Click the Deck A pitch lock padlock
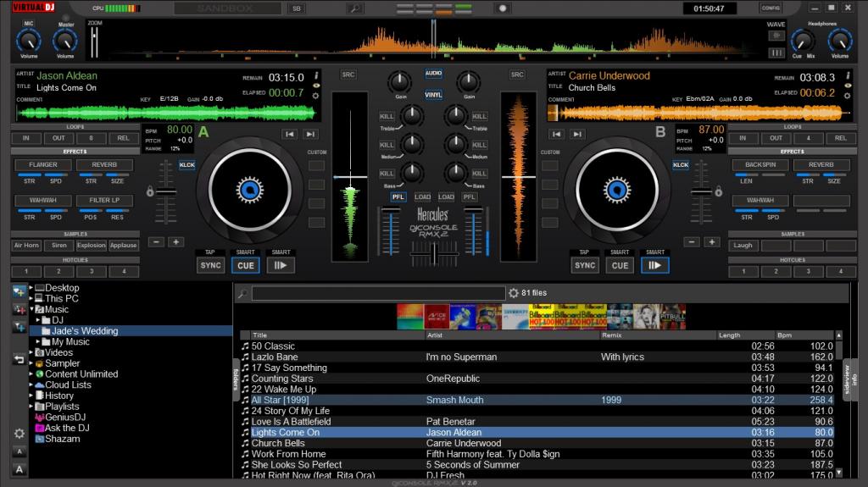 150,191
